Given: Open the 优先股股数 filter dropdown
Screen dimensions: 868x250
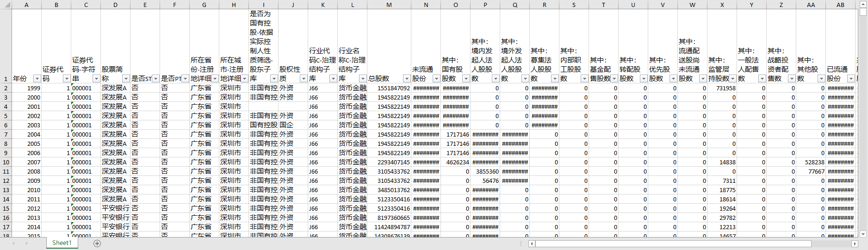Looking at the screenshot, I should click(673, 79).
